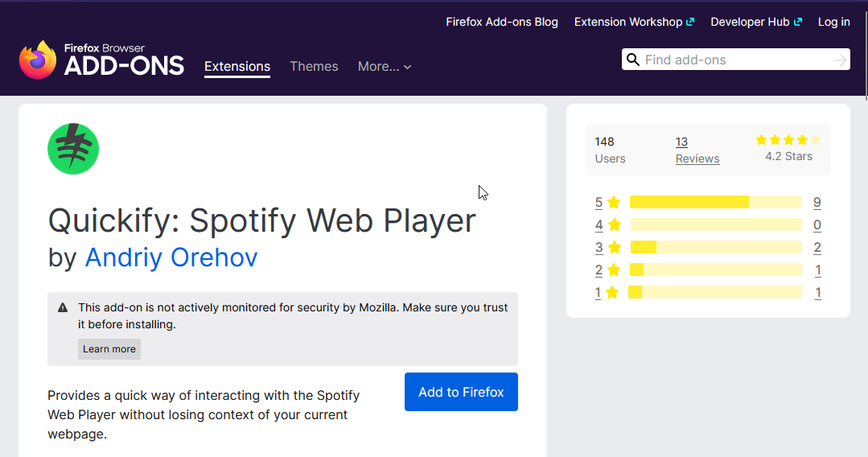Open Firefox Add-ons Blog link
This screenshot has width=868, height=457.
click(502, 22)
